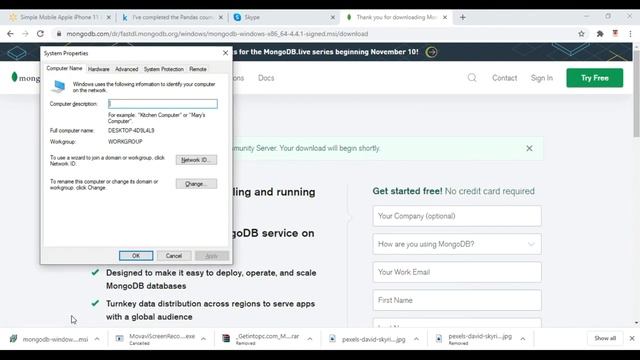The image size is (640, 360).
Task: Expand mongodb msi download options chevron
Action: click(97, 339)
